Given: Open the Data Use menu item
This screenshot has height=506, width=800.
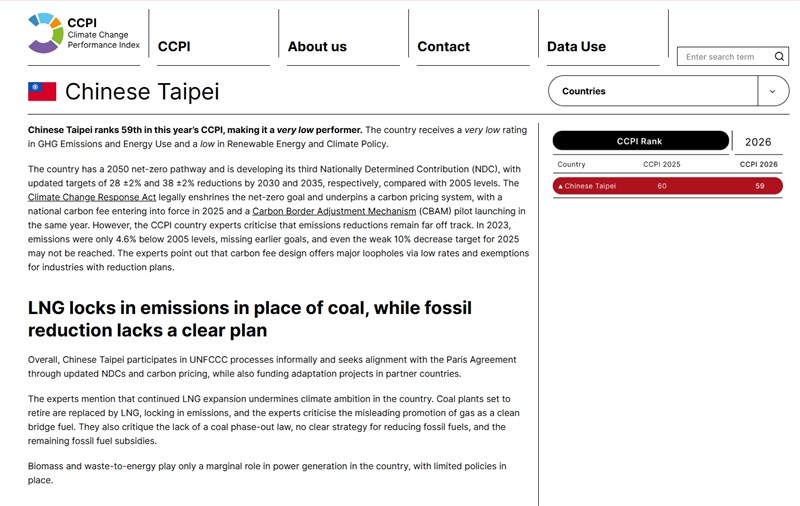Looking at the screenshot, I should pos(577,46).
